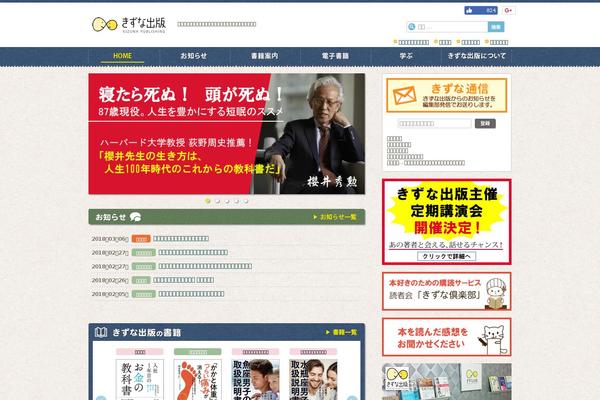Click the reading mascot on きずな倶楽部 banner
Screen dimensions: 600x400
[496, 293]
